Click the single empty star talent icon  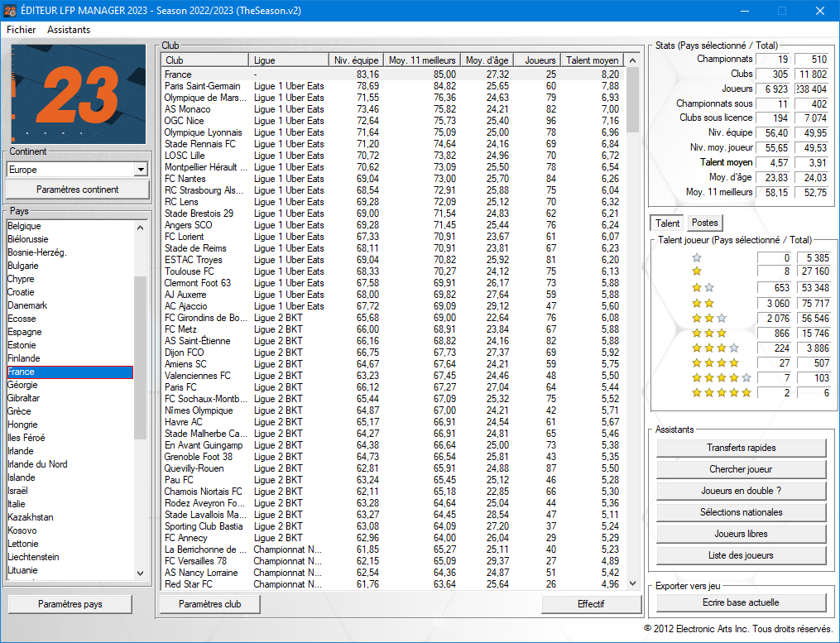(x=697, y=257)
